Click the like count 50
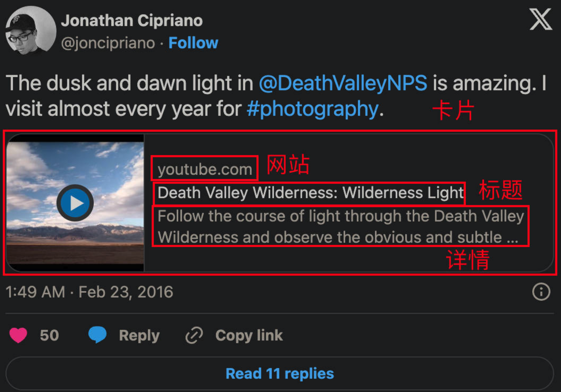 [x=49, y=335]
